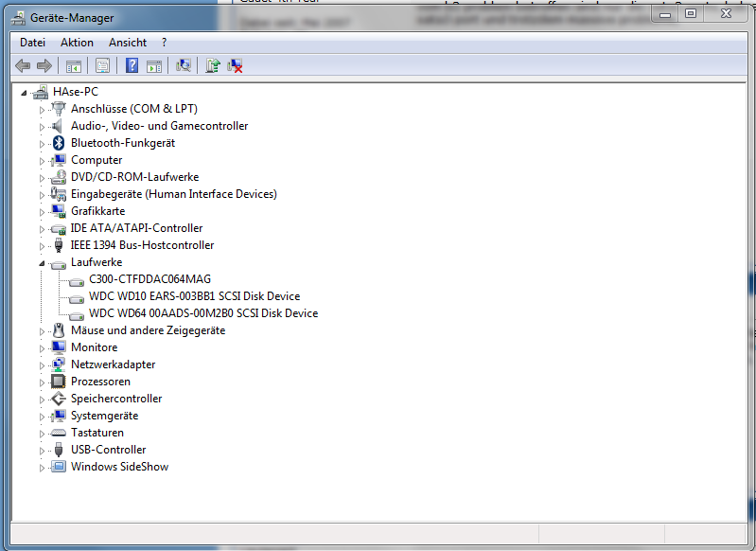
Task: Click the mouse icon for Mäuse und andere Zeigegeräte
Action: [x=59, y=330]
